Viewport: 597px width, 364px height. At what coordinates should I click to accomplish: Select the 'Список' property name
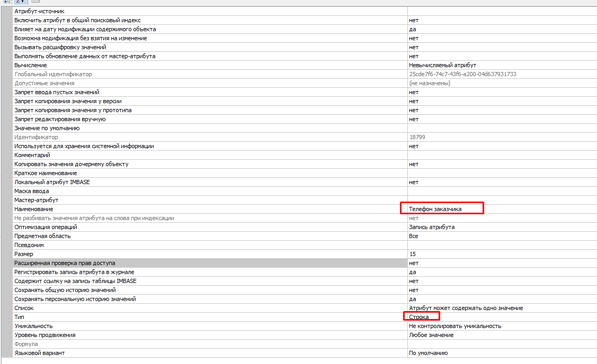coord(24,308)
